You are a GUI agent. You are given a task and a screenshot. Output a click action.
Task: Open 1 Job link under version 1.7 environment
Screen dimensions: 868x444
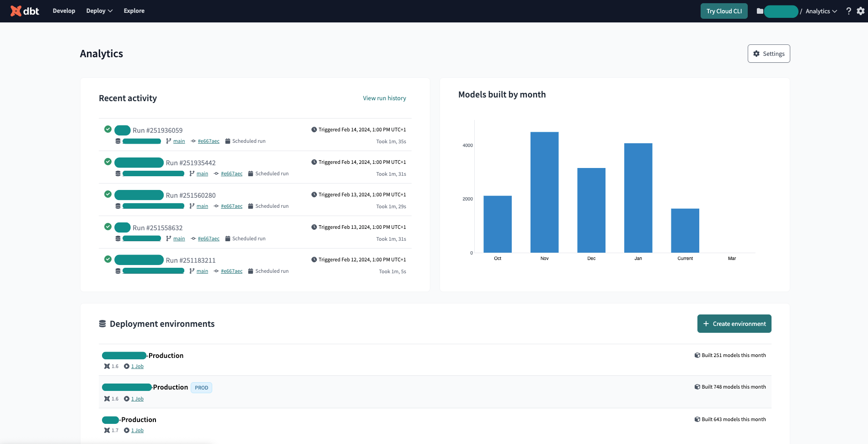(138, 430)
